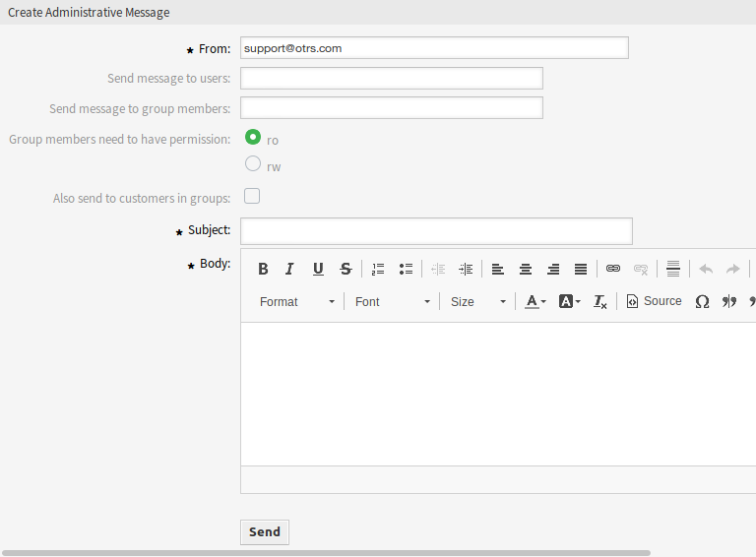Decrease the indent
Screen dimensions: 756x557
438,269
